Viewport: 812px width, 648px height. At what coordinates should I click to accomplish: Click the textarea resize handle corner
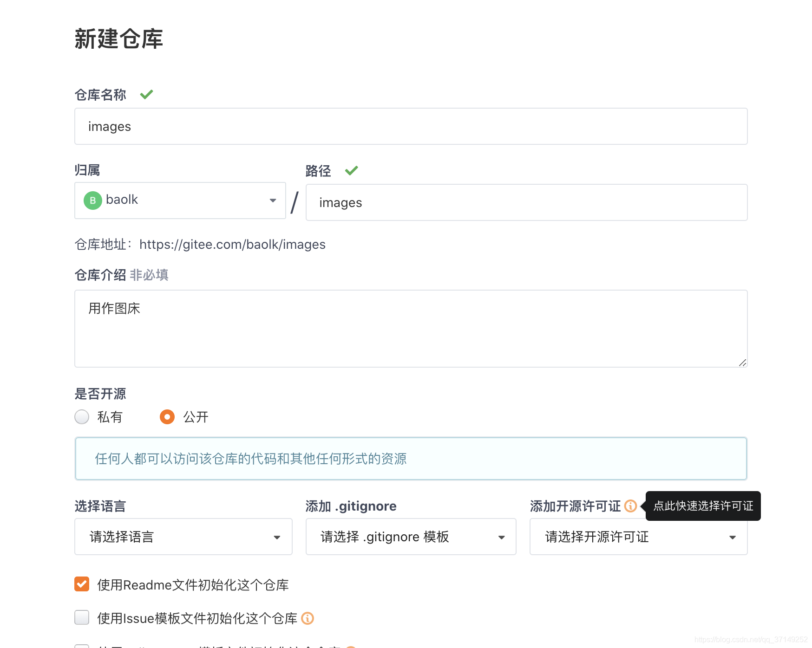point(742,363)
